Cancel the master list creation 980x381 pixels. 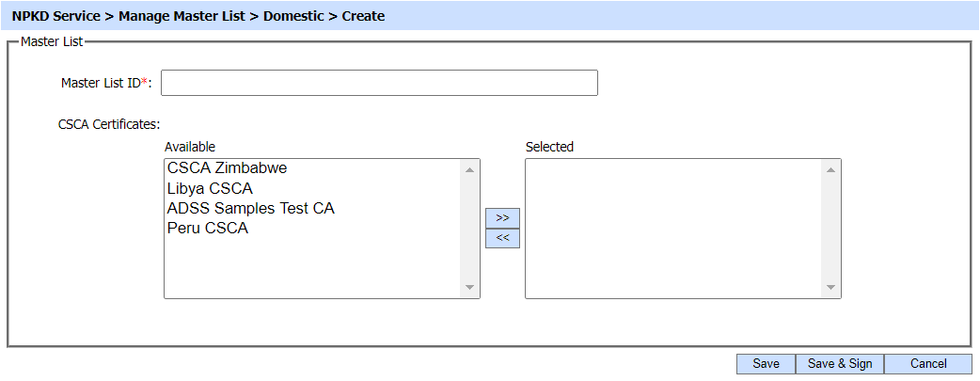pyautogui.click(x=927, y=364)
